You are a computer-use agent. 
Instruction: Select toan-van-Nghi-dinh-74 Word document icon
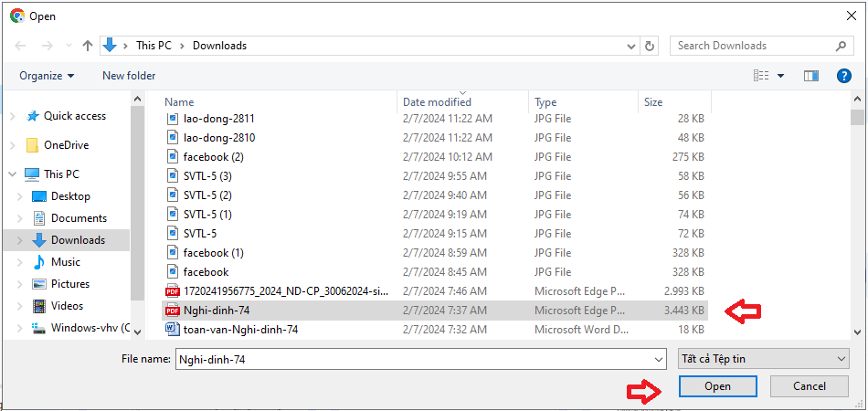[173, 330]
